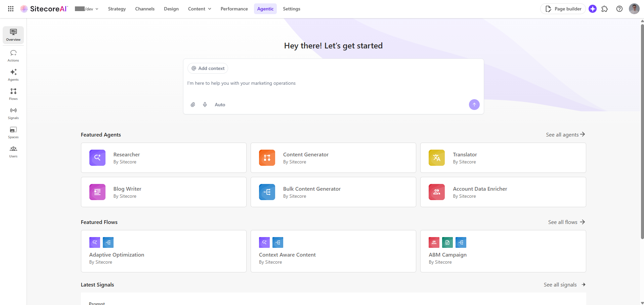
Task: Open the Content dropdown in the top navigation
Action: (199, 9)
